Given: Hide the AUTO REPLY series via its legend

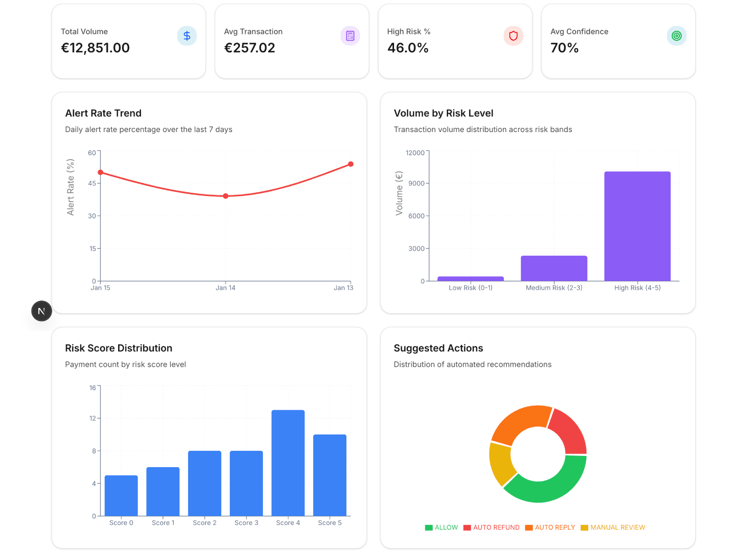Looking at the screenshot, I should 550,527.
